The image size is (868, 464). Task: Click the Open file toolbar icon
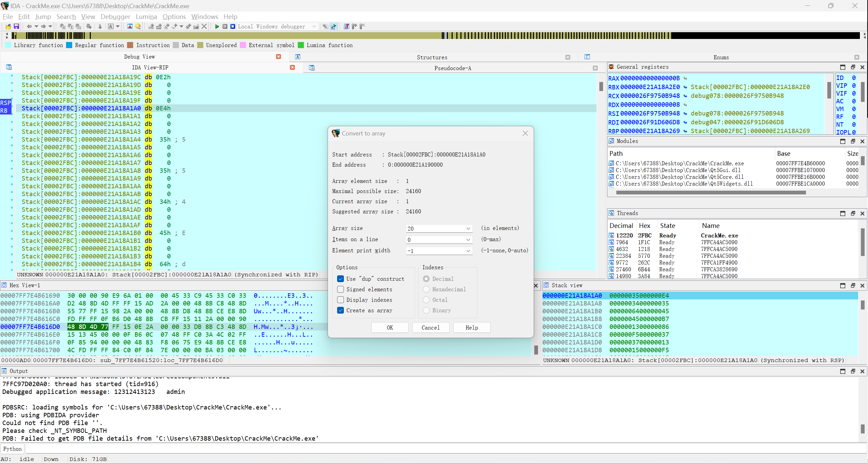click(8, 26)
